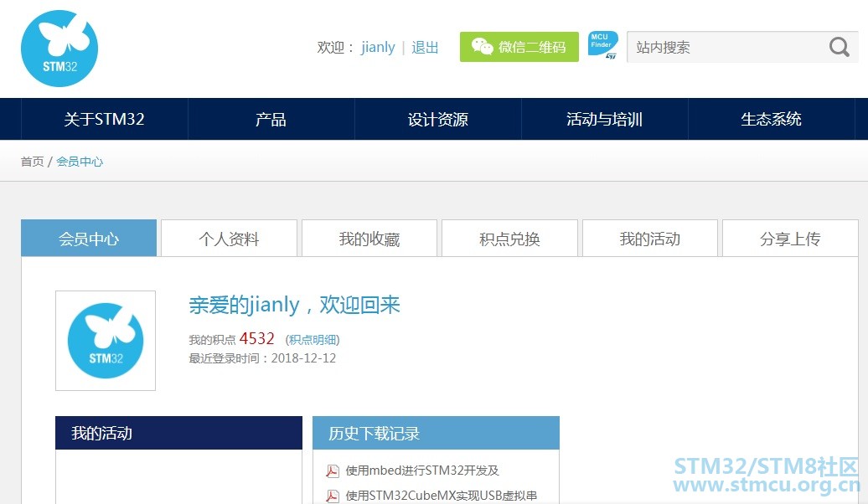The width and height of the screenshot is (868, 504).
Task: Click PDF icon for mbed STM32 download
Action: [332, 471]
